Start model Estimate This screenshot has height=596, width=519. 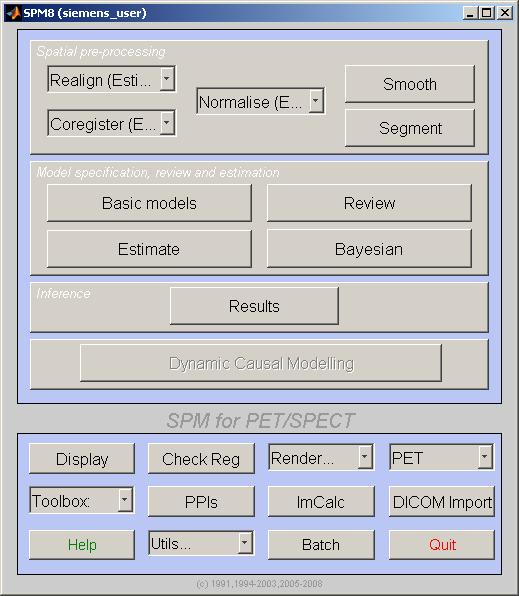pyautogui.click(x=149, y=249)
